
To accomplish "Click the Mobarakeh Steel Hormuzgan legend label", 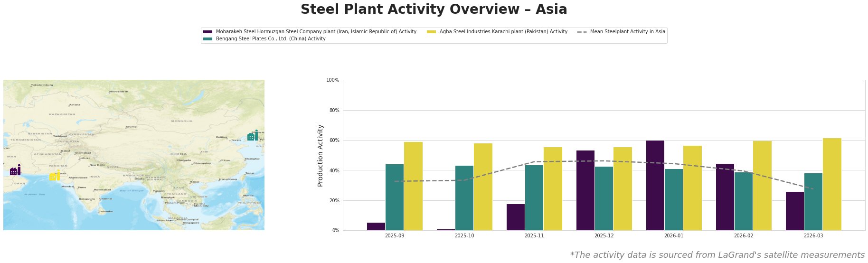I will pyautogui.click(x=316, y=32).
